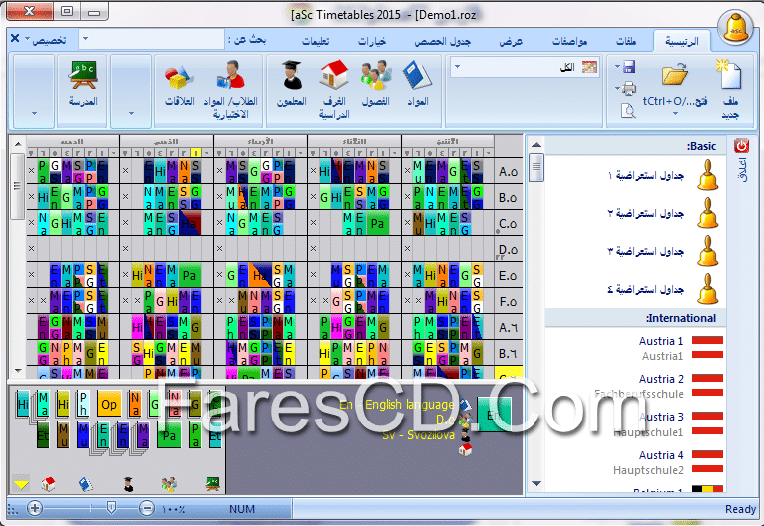Viewport: 764px width, 526px height.
Task: Click the timetable vertical scrollbar down arrow
Action: pos(18,371)
